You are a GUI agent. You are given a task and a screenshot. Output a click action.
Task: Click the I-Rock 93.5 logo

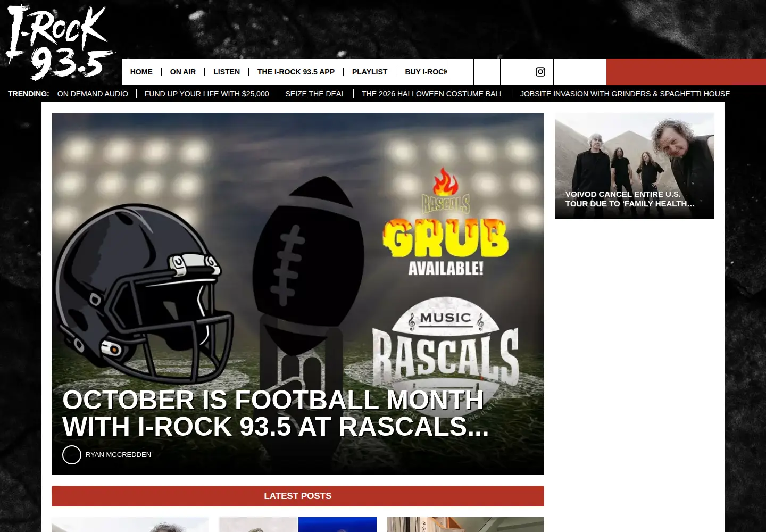[x=60, y=42]
